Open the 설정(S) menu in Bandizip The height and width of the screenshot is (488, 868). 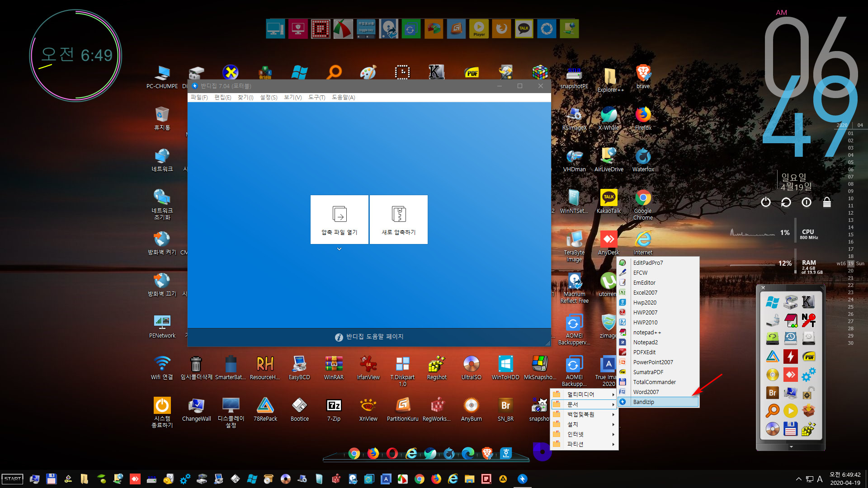click(x=269, y=98)
